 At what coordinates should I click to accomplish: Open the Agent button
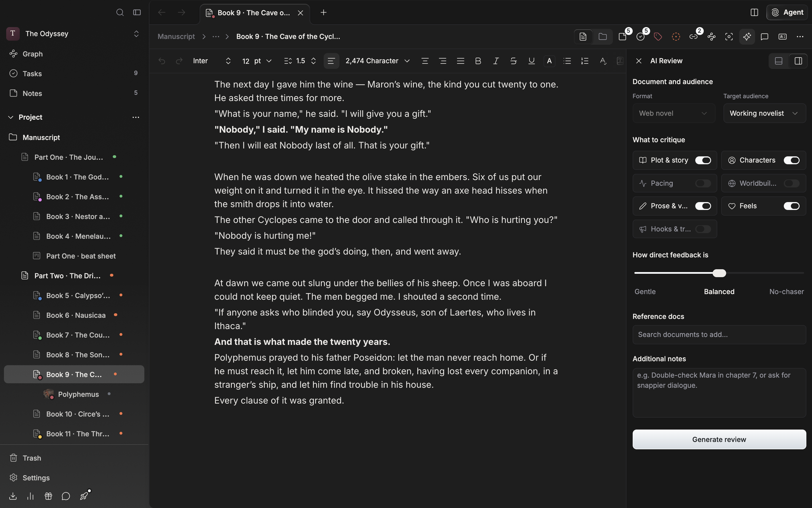787,12
